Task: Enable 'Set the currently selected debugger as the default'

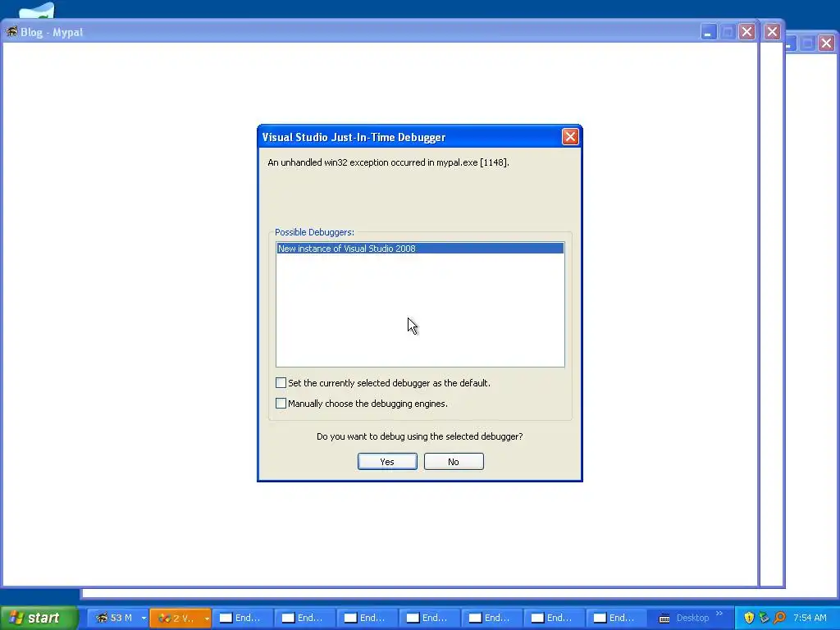Action: pos(281,382)
